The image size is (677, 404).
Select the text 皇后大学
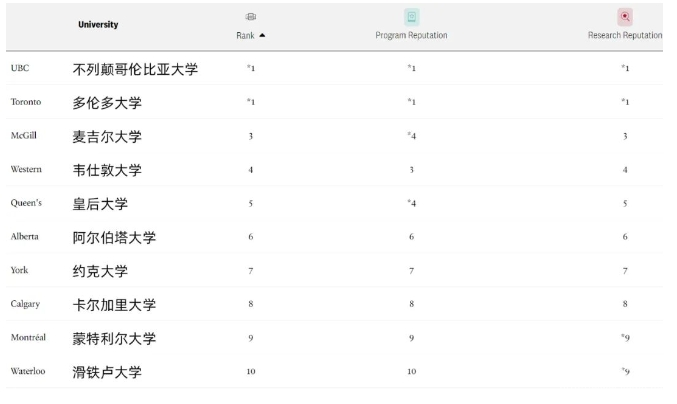coord(100,204)
